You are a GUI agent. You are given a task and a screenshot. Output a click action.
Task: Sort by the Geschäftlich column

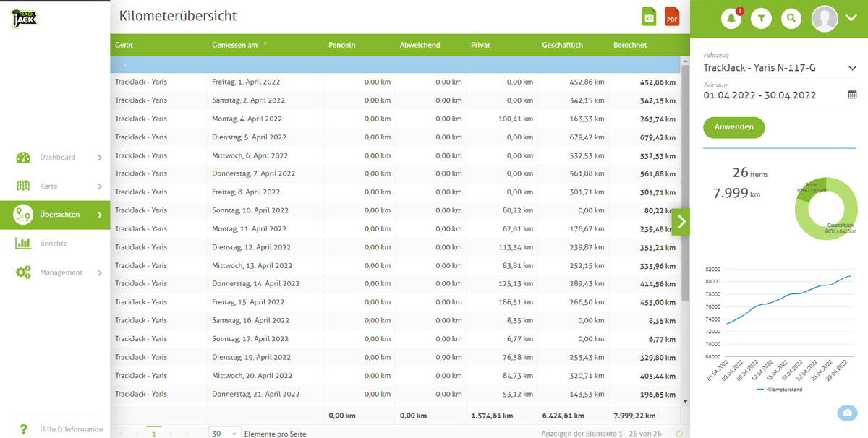(562, 45)
